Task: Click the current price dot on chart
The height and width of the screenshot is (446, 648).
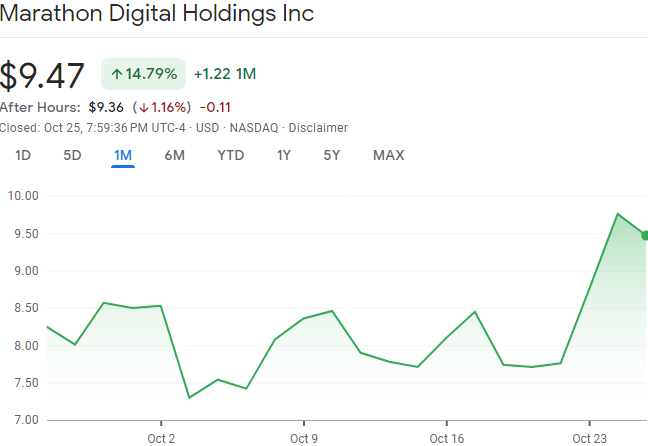Action: pyautogui.click(x=644, y=235)
